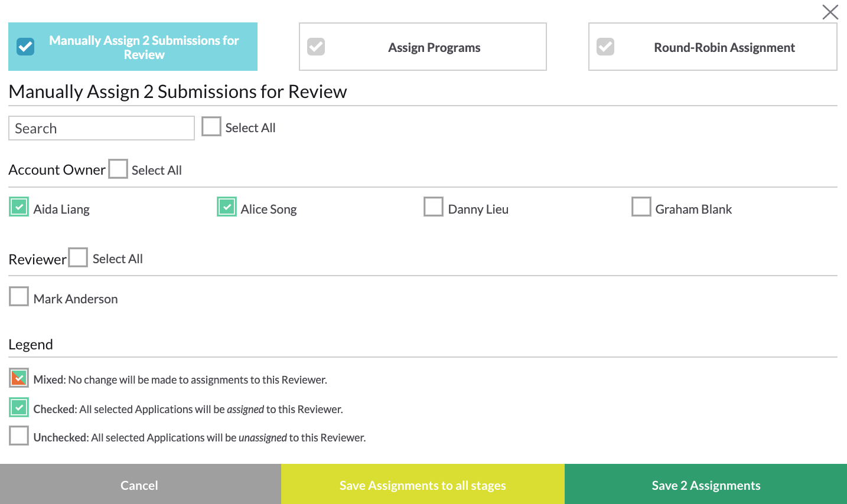Click the Unchecked indicator in the Legend

click(x=18, y=437)
